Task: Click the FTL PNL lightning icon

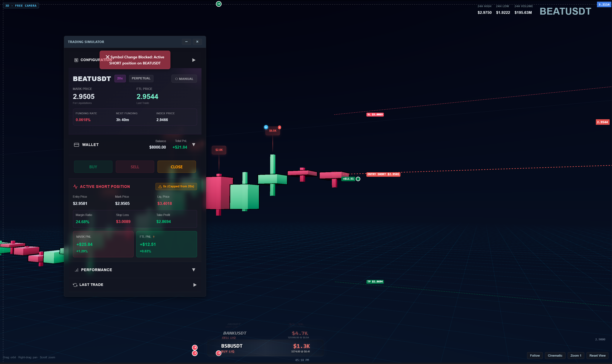Action: (154, 237)
